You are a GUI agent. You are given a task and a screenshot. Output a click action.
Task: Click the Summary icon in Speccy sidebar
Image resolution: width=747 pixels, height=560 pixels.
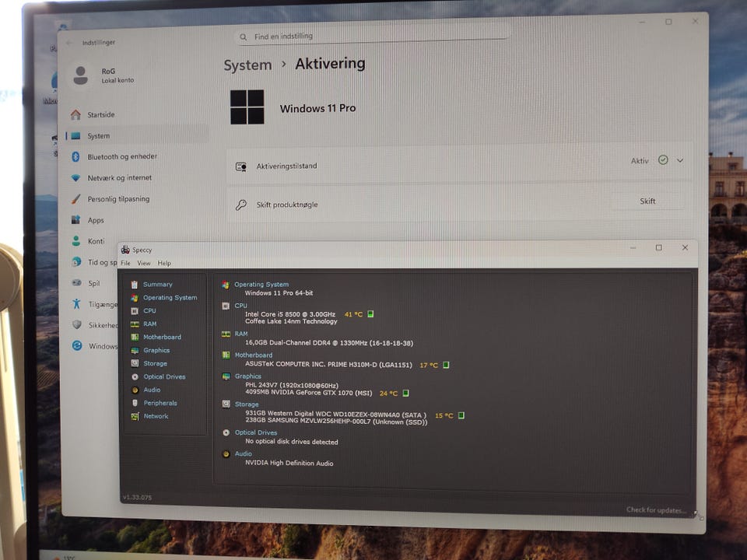pyautogui.click(x=135, y=285)
